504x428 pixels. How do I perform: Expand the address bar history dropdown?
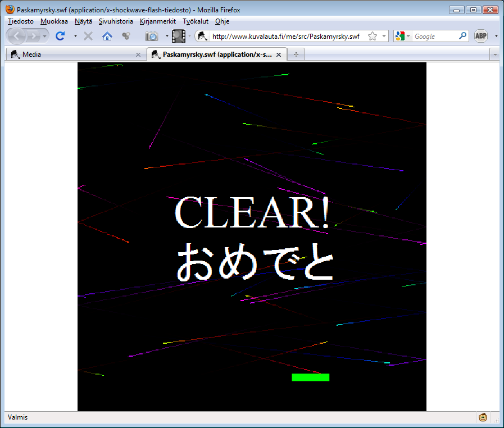[x=384, y=36]
